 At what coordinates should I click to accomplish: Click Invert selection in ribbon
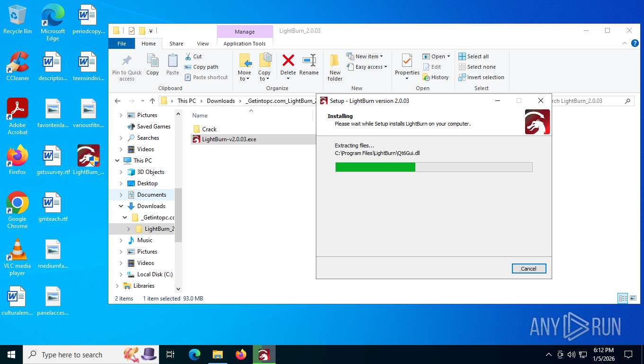click(x=481, y=77)
